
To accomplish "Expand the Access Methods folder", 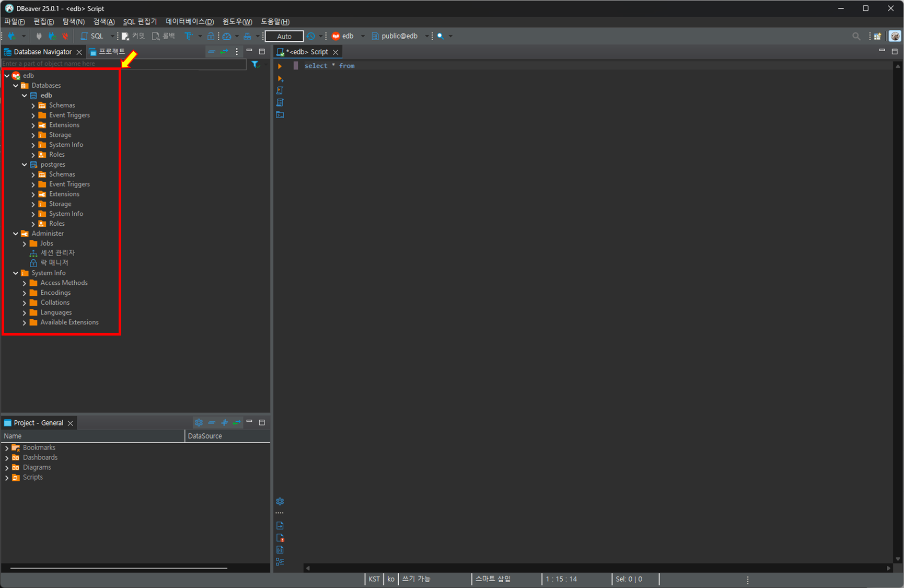I will click(x=24, y=283).
